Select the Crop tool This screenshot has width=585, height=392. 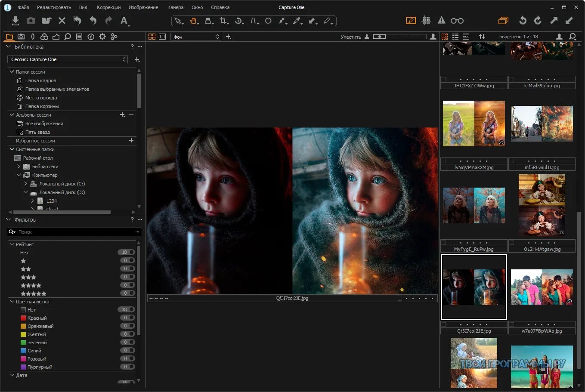pos(223,21)
